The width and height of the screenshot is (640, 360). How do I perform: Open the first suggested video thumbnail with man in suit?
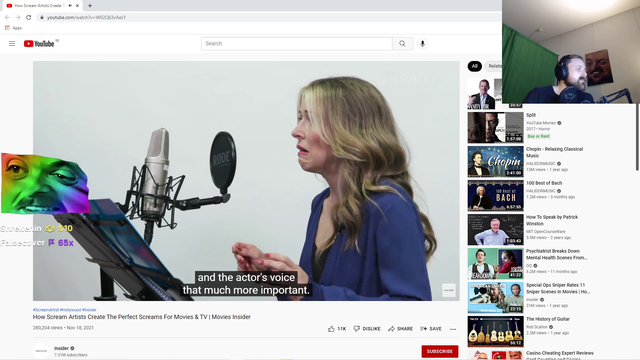(484, 93)
